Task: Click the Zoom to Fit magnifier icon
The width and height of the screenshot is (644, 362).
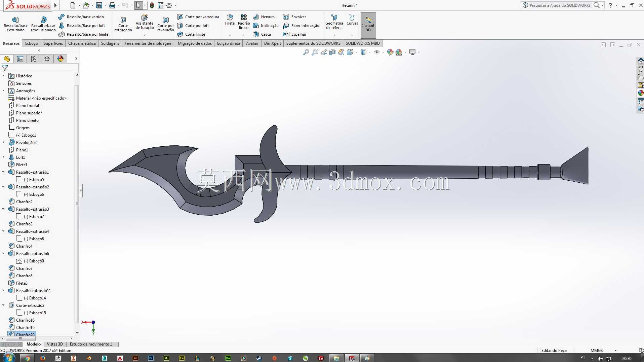Action: click(306, 52)
